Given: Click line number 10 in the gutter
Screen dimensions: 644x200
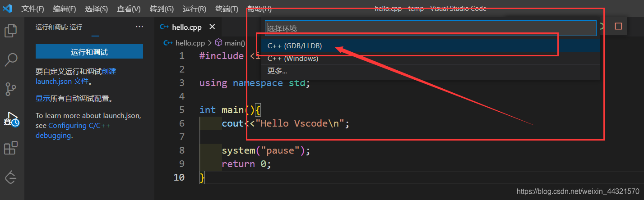Looking at the screenshot, I should 179,177.
